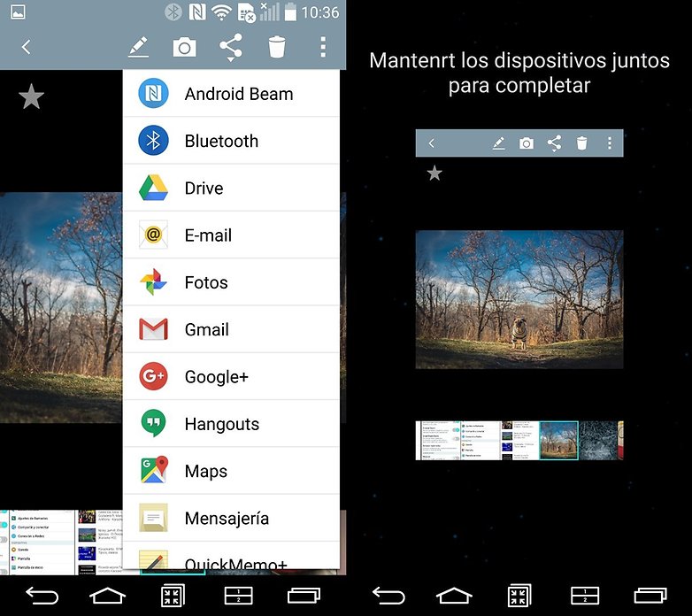Tap the 10:36 clock in status bar
Screen dimensions: 692x616
coord(320,12)
